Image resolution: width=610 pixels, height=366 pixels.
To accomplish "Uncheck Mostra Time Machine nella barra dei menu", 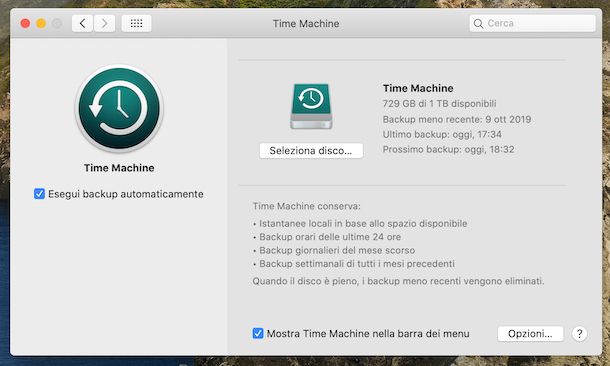I will pyautogui.click(x=258, y=333).
